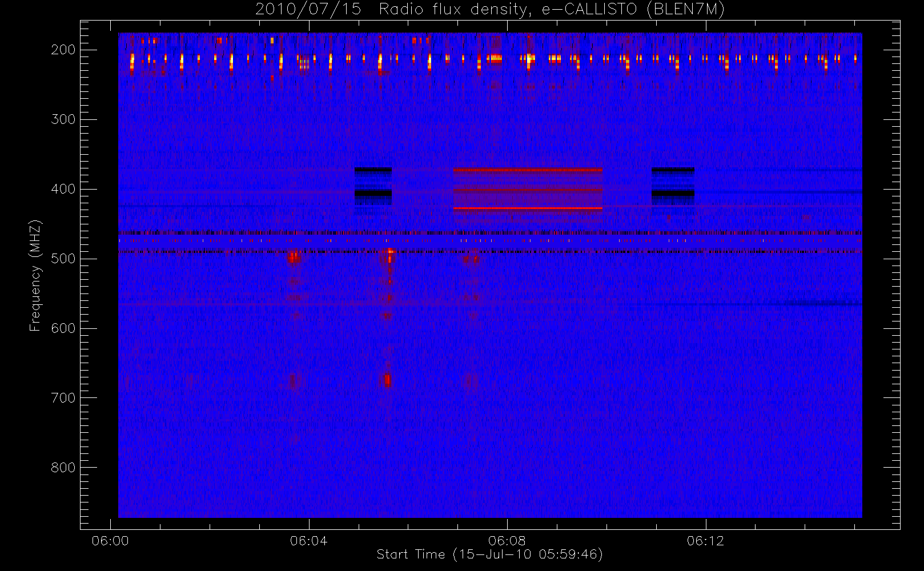Click the "Start Time (15-Jul-10 05:59:46)" label
Viewport: 924px width, 571px height.
[x=490, y=554]
